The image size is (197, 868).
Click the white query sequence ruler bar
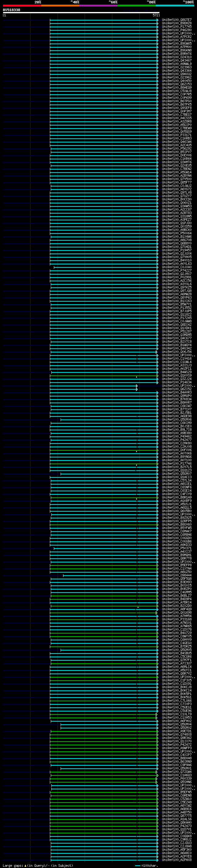(81, 12)
